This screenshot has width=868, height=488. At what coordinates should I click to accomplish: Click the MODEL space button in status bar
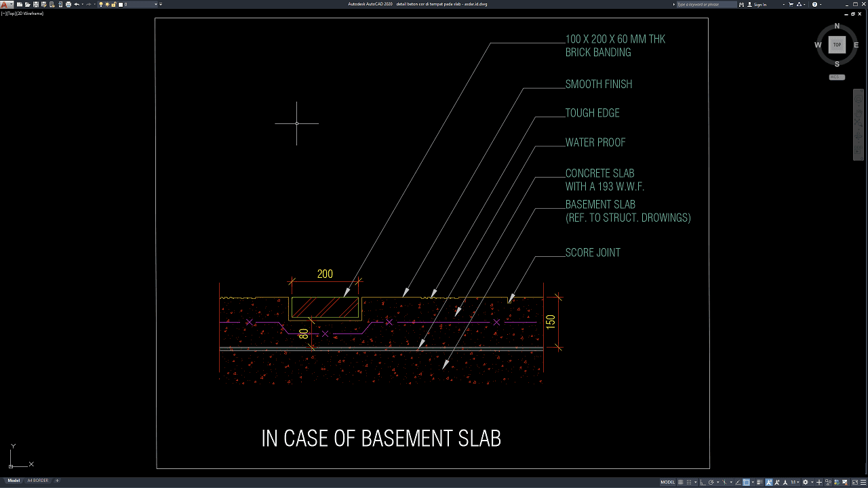point(668,482)
